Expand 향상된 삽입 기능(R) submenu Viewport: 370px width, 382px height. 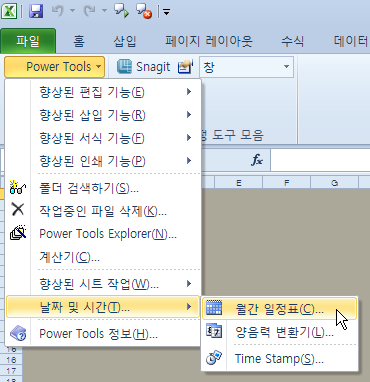tap(103, 115)
